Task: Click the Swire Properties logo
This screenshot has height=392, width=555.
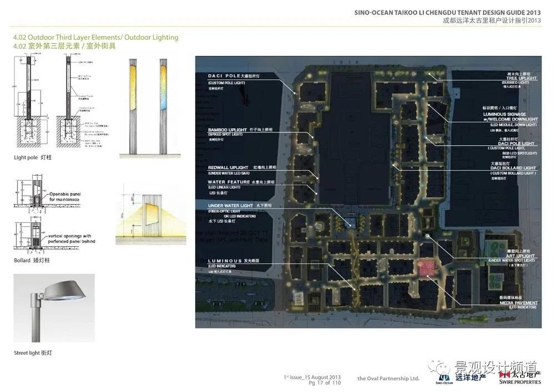Action: 519,378
